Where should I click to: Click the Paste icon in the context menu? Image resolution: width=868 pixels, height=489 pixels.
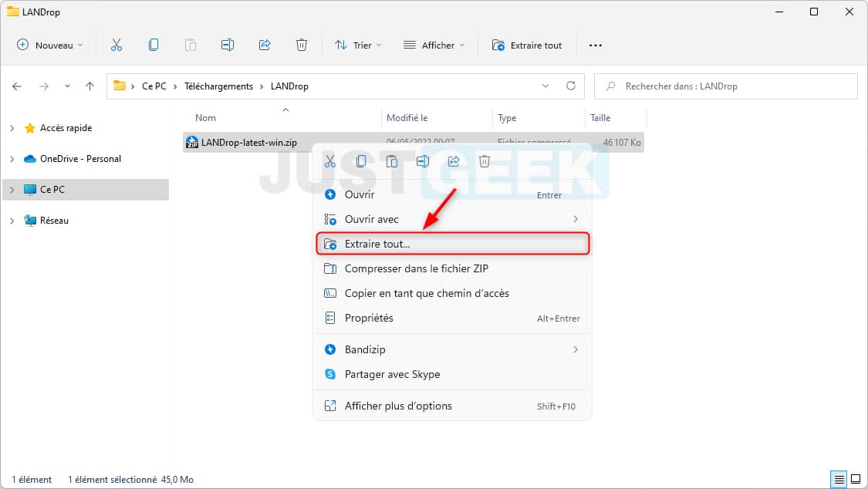[392, 161]
